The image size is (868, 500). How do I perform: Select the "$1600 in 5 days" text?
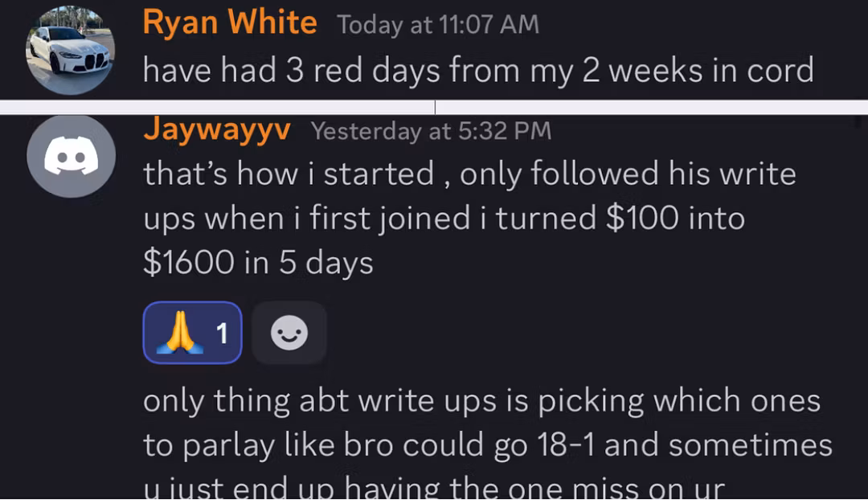click(258, 263)
